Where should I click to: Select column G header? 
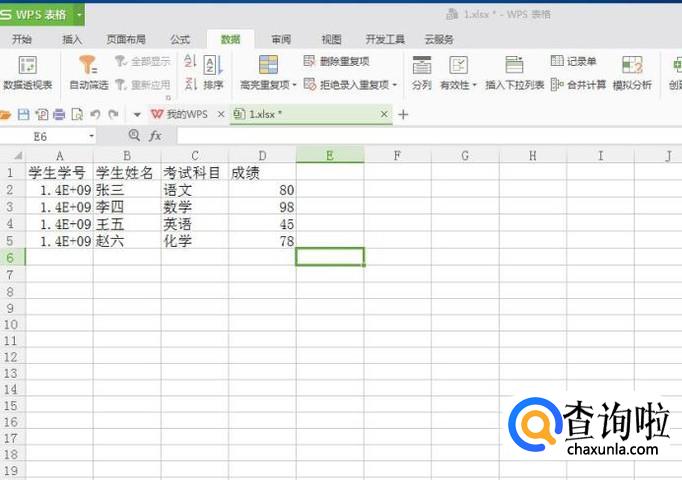pyautogui.click(x=465, y=155)
